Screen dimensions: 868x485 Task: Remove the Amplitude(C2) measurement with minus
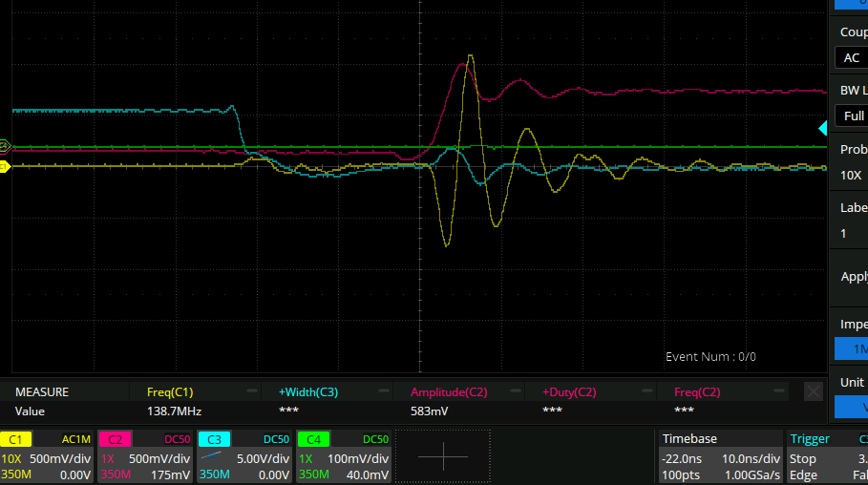click(517, 391)
